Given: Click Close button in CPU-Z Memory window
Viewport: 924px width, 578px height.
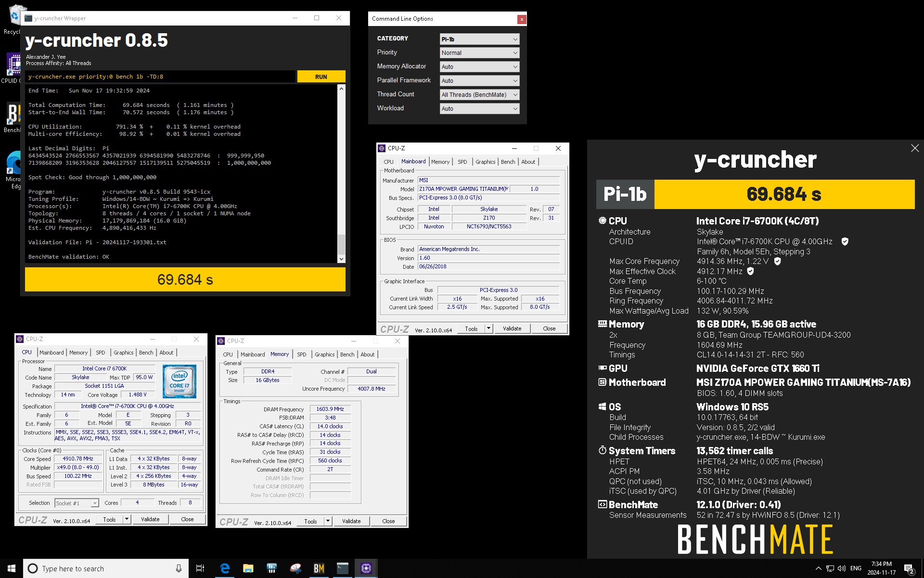Looking at the screenshot, I should tap(388, 521).
